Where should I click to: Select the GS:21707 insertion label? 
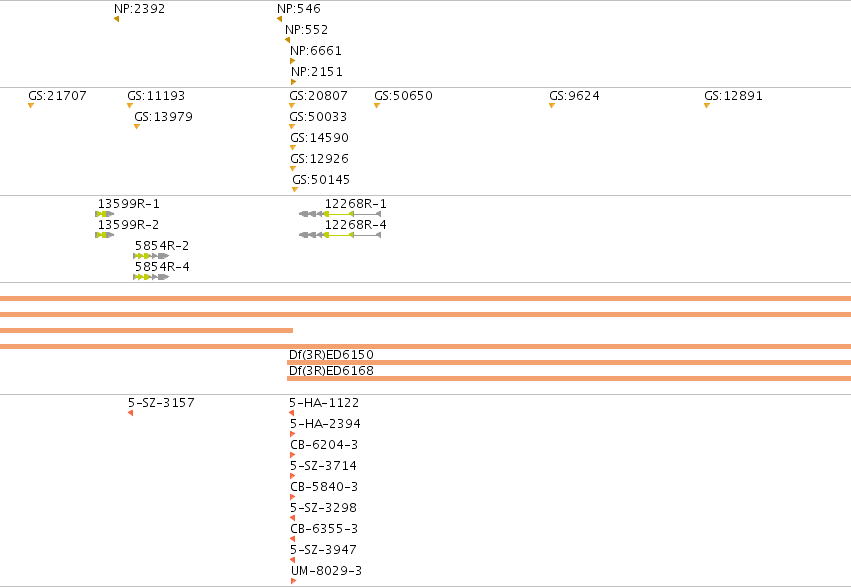pyautogui.click(x=58, y=96)
